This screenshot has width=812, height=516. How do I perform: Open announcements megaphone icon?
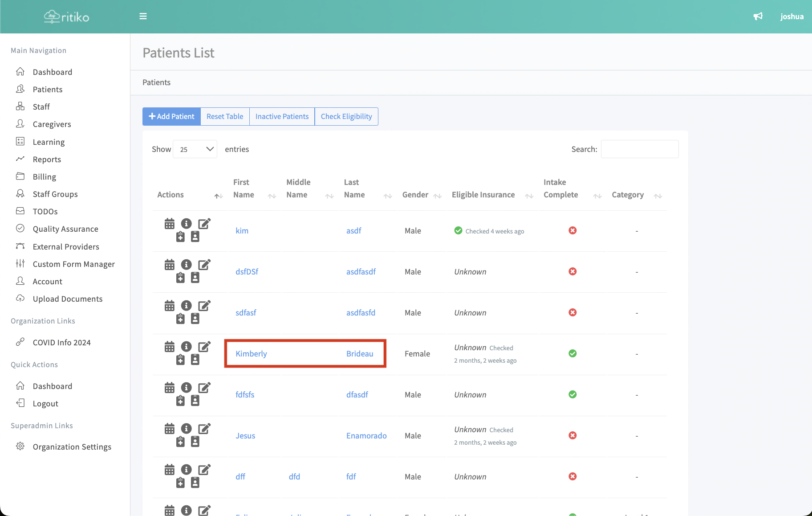tap(758, 16)
